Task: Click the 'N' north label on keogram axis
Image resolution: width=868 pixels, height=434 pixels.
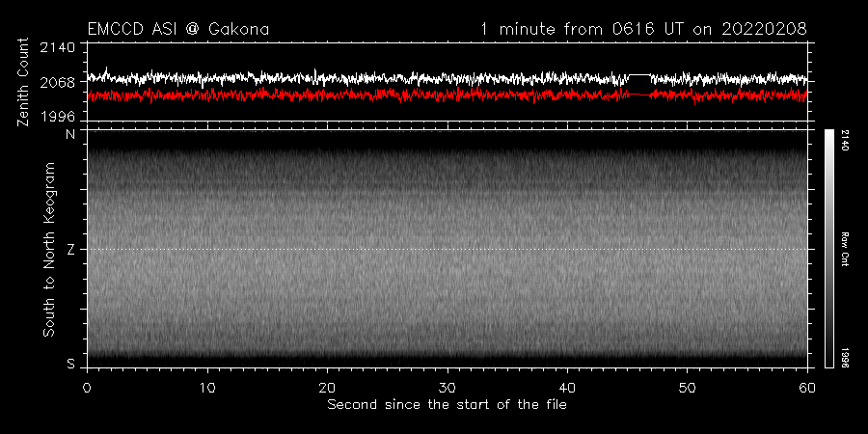Action: pyautogui.click(x=70, y=134)
